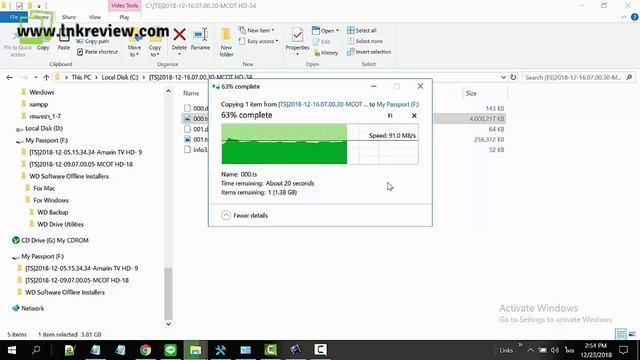Open recent locations dropdown arrow
640x360 pixels.
[x=36, y=77]
